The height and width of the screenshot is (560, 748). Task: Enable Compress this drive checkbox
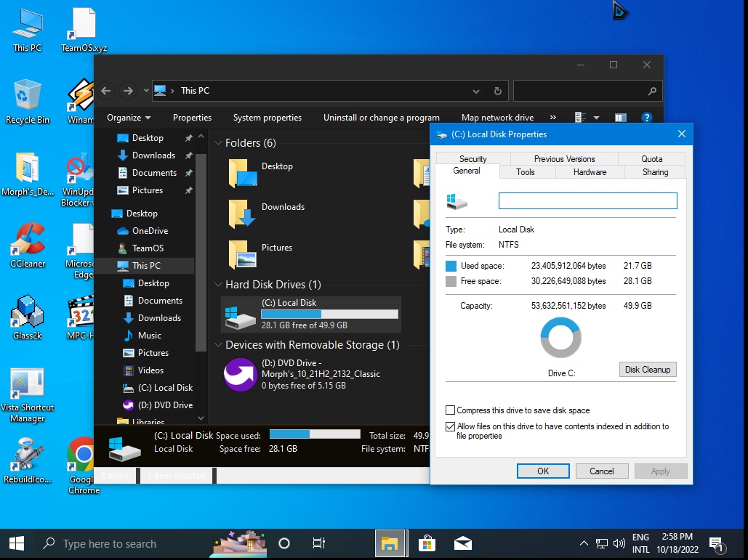point(451,410)
